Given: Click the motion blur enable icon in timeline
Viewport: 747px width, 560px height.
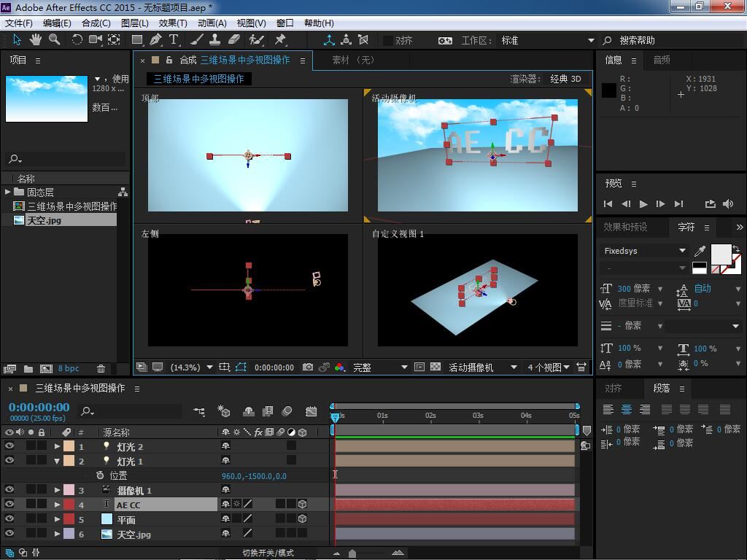Looking at the screenshot, I should pyautogui.click(x=287, y=411).
